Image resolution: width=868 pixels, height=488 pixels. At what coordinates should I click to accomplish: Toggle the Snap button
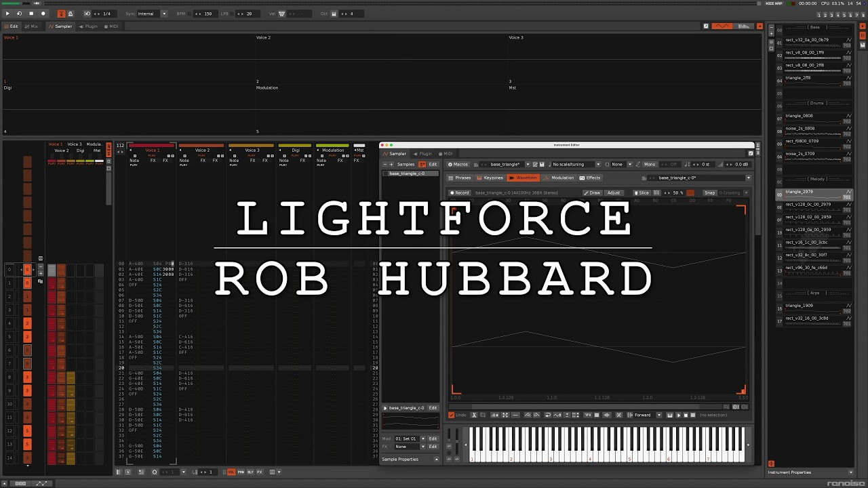[x=709, y=192]
